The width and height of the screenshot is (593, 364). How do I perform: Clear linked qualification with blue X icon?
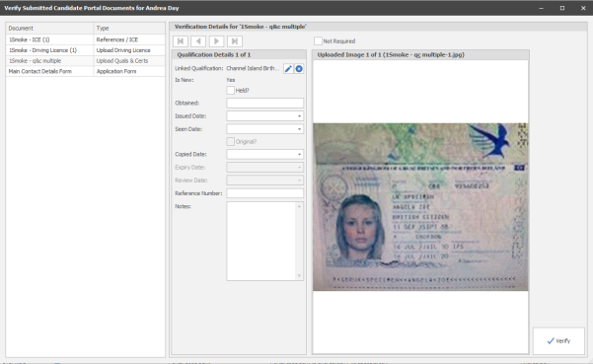click(x=299, y=69)
